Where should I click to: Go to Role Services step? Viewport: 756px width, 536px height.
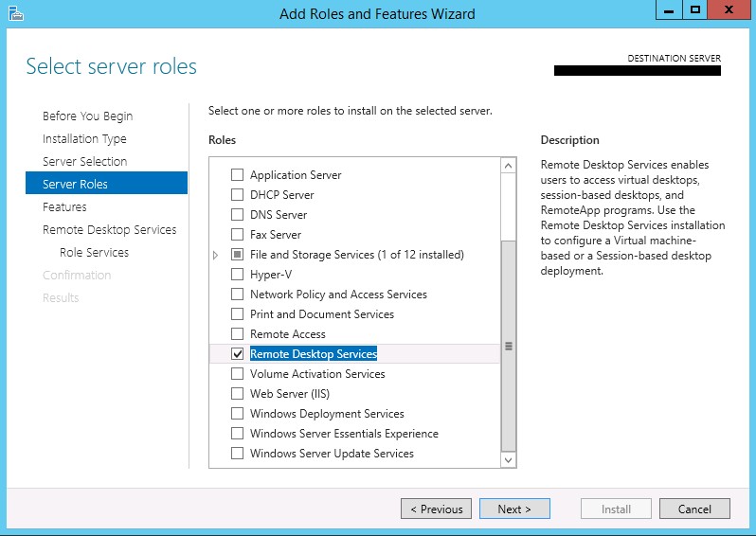(94, 252)
